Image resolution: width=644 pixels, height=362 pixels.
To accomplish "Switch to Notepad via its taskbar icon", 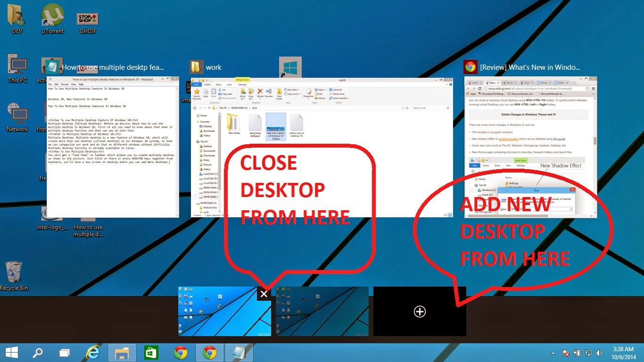I will [239, 353].
